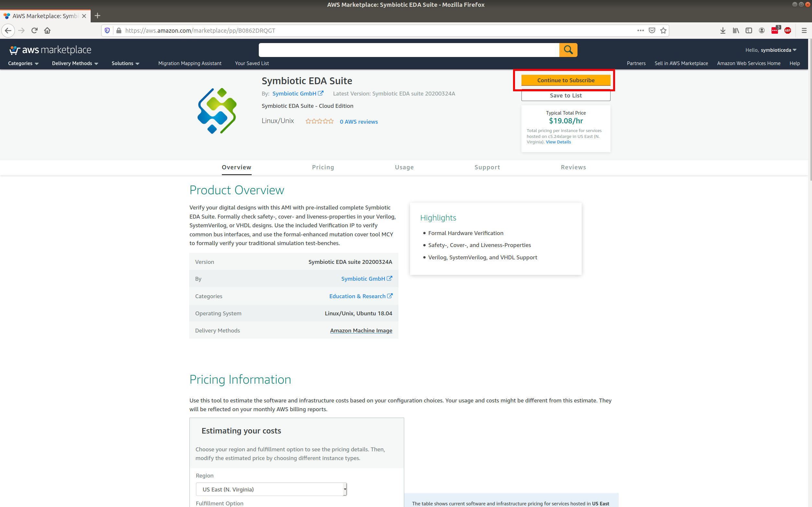This screenshot has width=812, height=507.
Task: Expand the Delivery Methods dropdown
Action: click(x=75, y=63)
